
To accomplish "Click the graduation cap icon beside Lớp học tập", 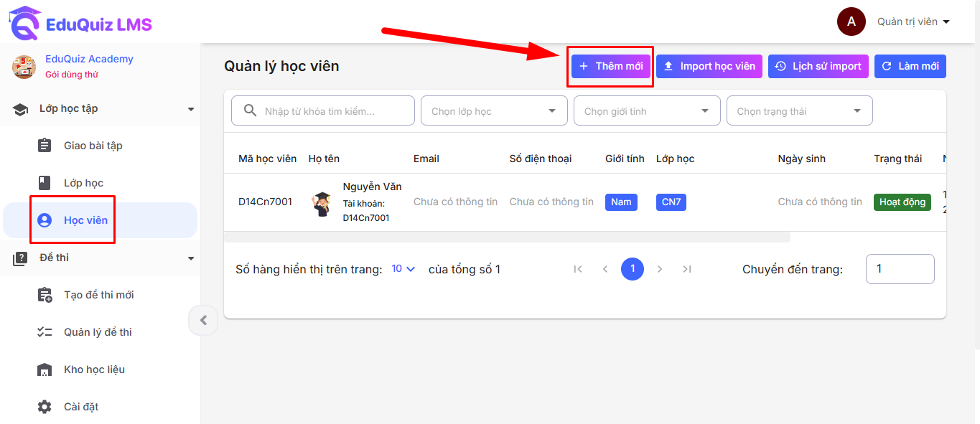I will 20,109.
